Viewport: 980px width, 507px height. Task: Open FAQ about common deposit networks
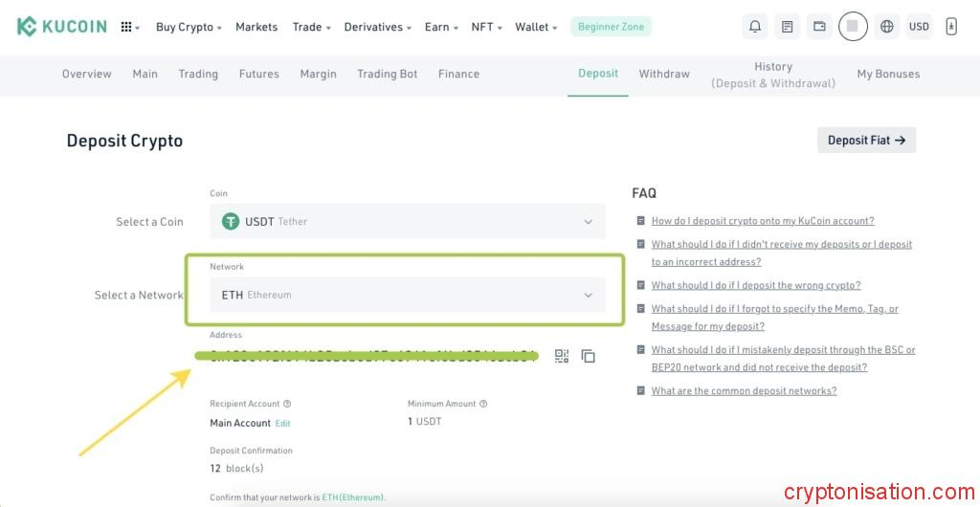pyautogui.click(x=744, y=390)
